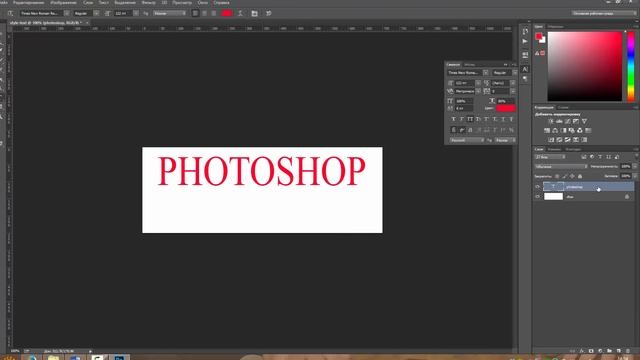Open the Текст menu
The width and height of the screenshot is (640, 360).
(104, 2)
